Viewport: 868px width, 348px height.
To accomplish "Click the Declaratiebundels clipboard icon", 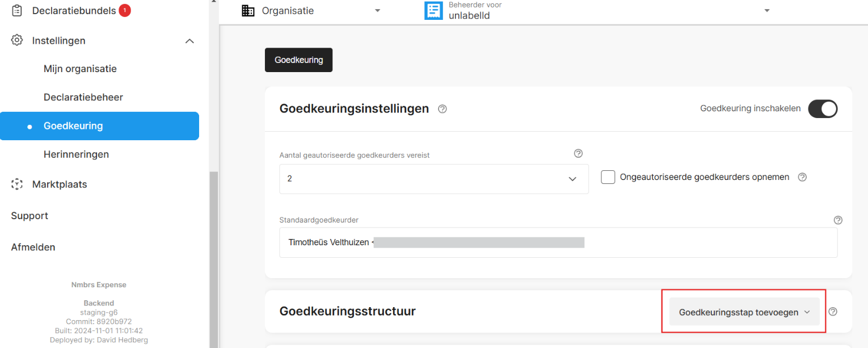I will pos(17,10).
